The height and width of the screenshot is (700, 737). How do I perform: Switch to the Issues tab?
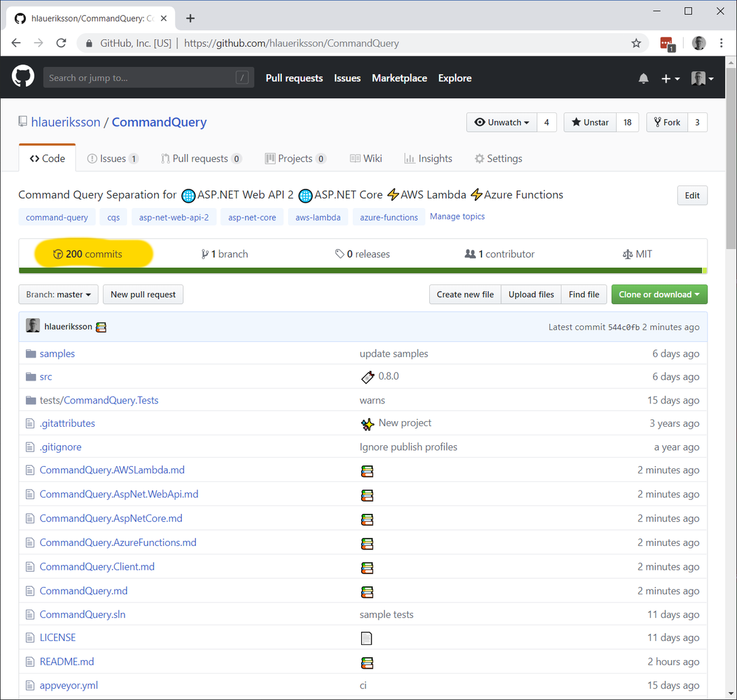[113, 158]
